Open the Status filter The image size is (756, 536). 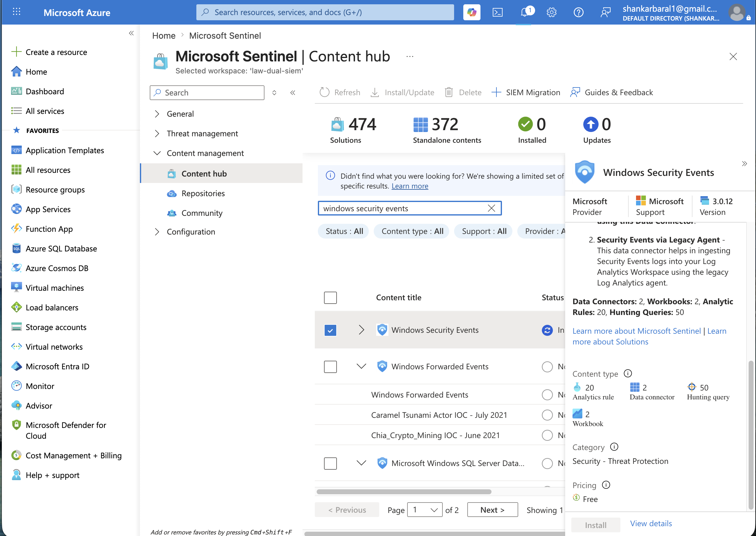[x=343, y=231]
